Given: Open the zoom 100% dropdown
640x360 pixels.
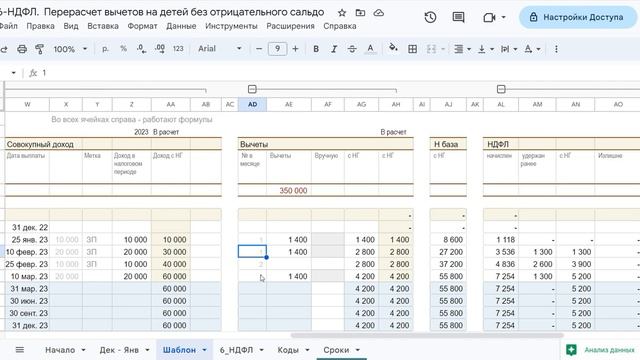Looking at the screenshot, I should [x=70, y=49].
